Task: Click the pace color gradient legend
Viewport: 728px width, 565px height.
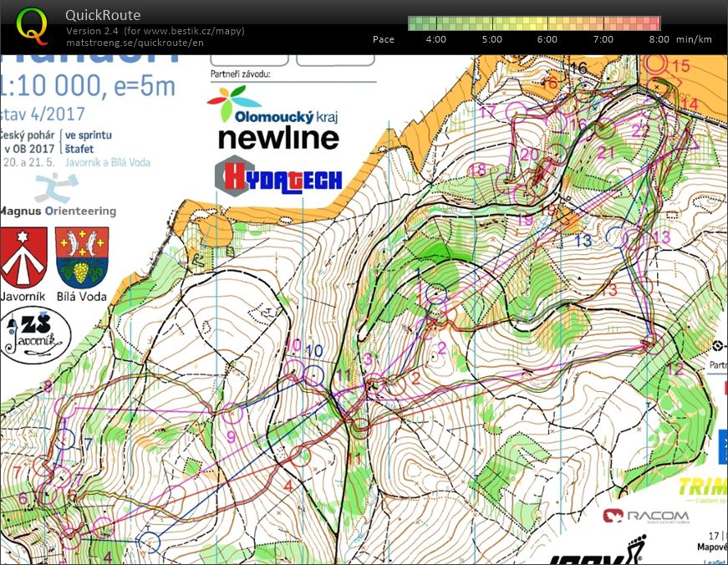Action: (534, 23)
